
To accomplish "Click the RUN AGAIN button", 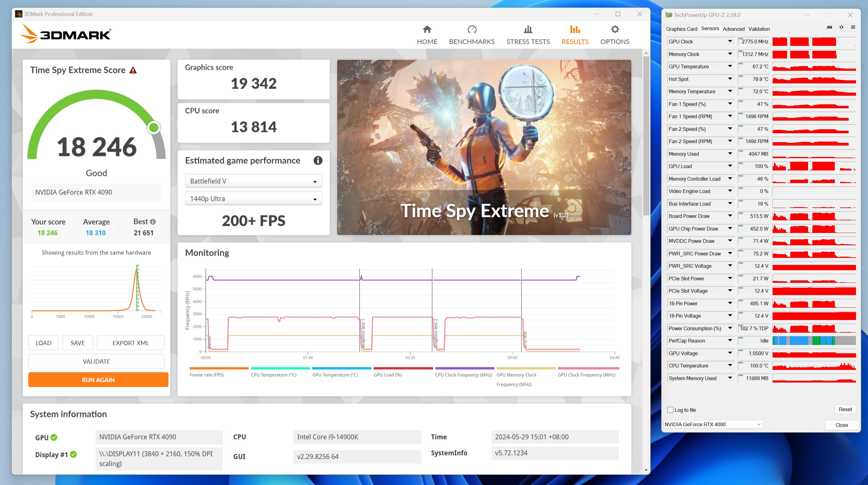I will click(98, 380).
